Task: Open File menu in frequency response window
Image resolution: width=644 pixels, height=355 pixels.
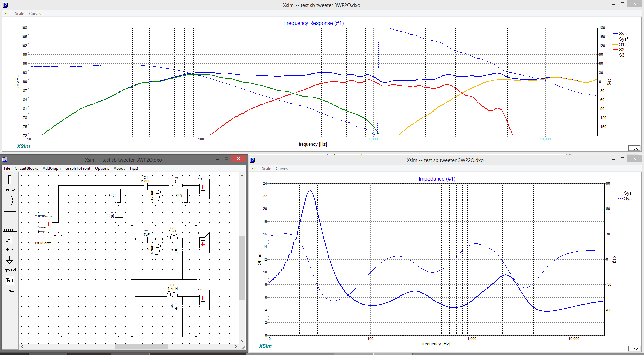Action: (x=7, y=14)
